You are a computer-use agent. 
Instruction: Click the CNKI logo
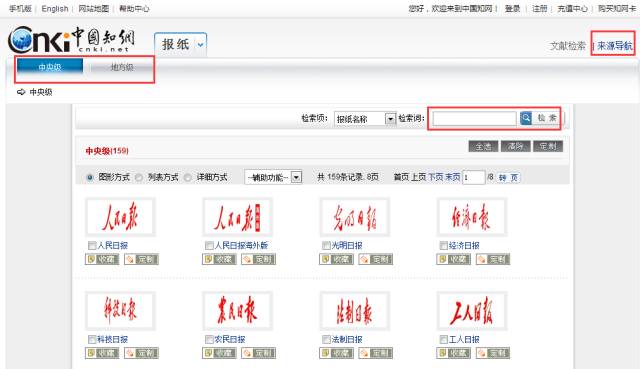click(71, 40)
